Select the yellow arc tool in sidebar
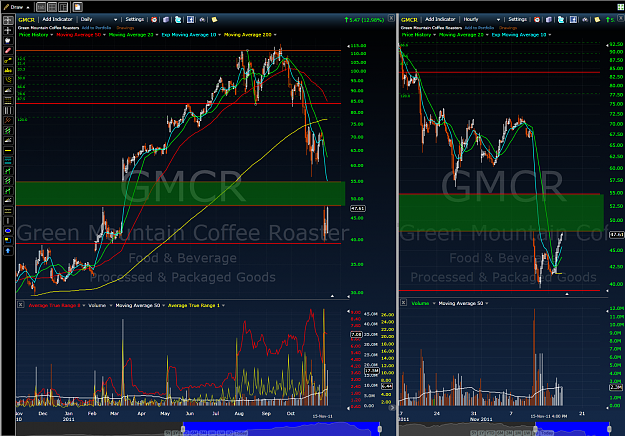This screenshot has height=436, width=625. tap(8, 80)
